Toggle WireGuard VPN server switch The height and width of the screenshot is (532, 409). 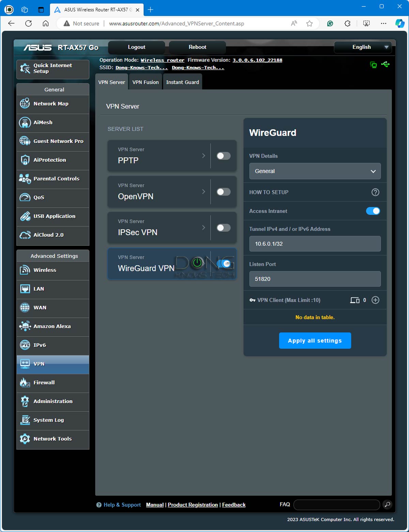click(224, 264)
